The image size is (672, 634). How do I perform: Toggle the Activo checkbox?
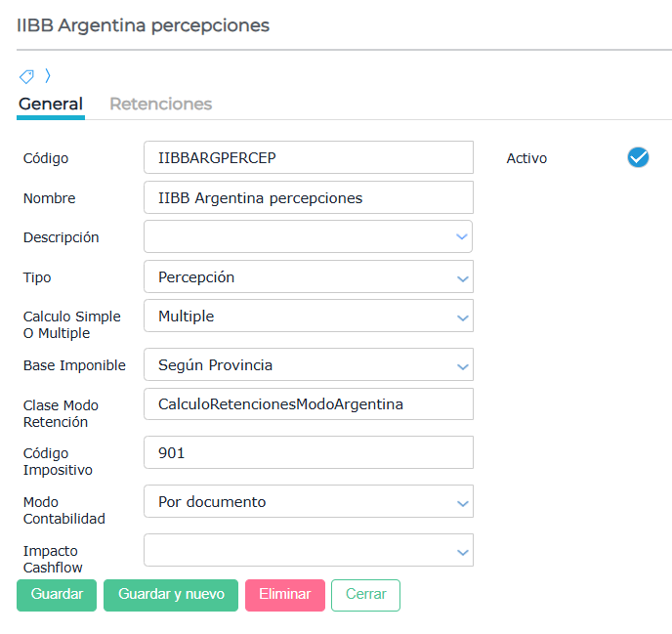click(x=638, y=157)
